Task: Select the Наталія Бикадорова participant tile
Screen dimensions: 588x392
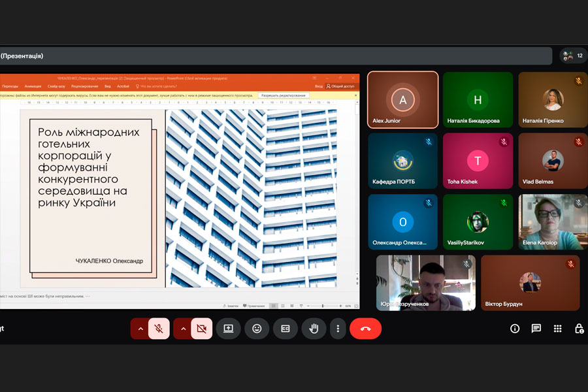Action: [x=478, y=100]
